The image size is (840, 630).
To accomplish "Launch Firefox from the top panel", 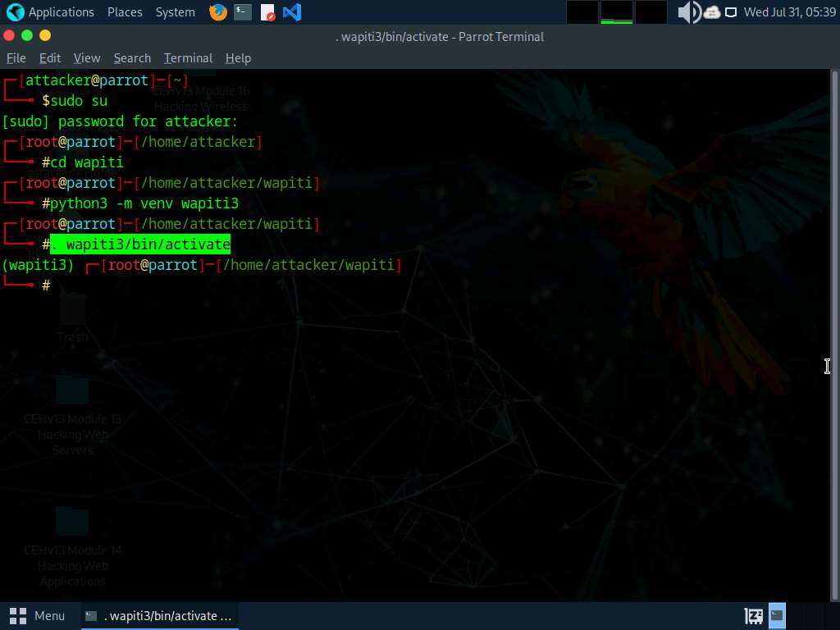I will (218, 12).
